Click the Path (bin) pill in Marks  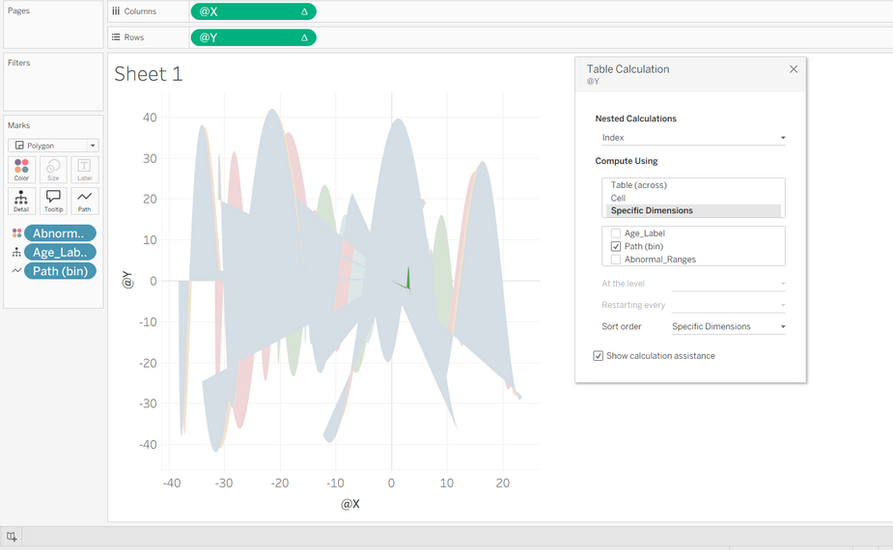click(x=60, y=272)
